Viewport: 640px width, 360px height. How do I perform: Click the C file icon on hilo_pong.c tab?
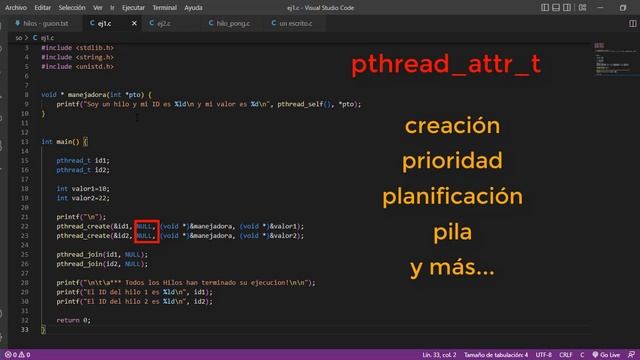[x=211, y=23]
